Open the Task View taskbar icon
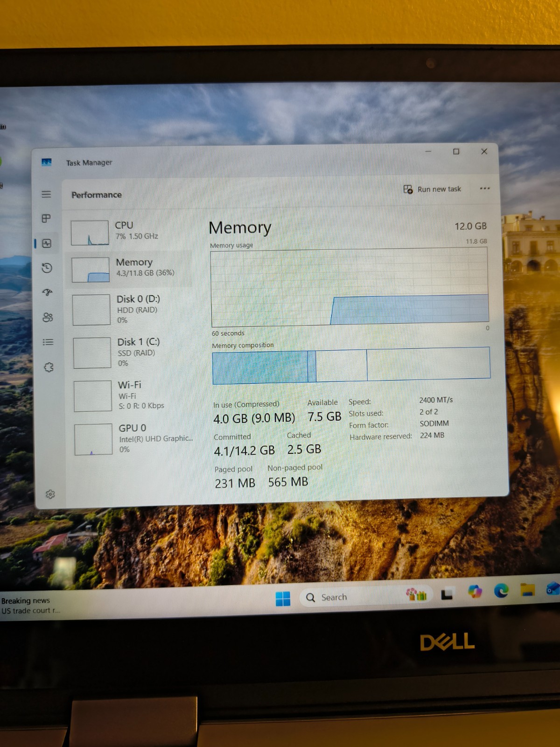560x747 pixels. coord(447,594)
